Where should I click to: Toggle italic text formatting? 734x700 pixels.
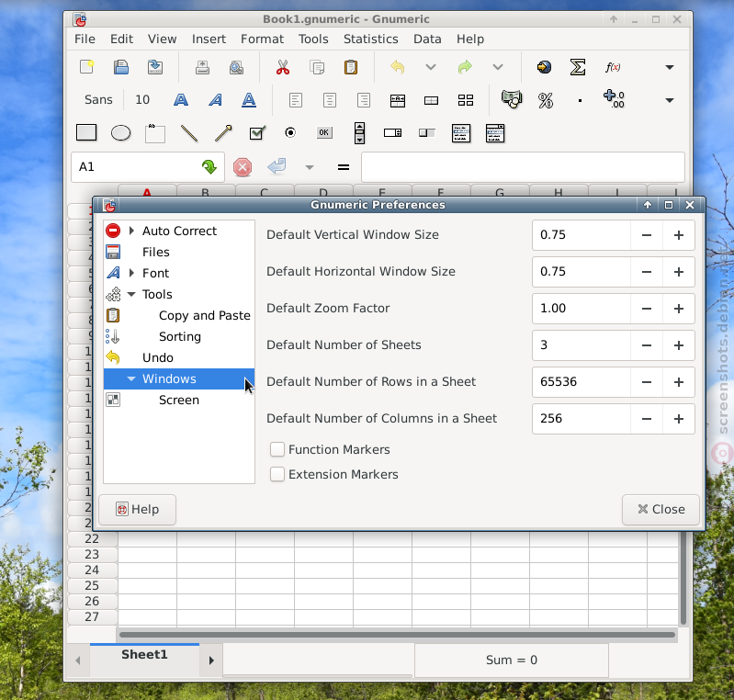(215, 100)
